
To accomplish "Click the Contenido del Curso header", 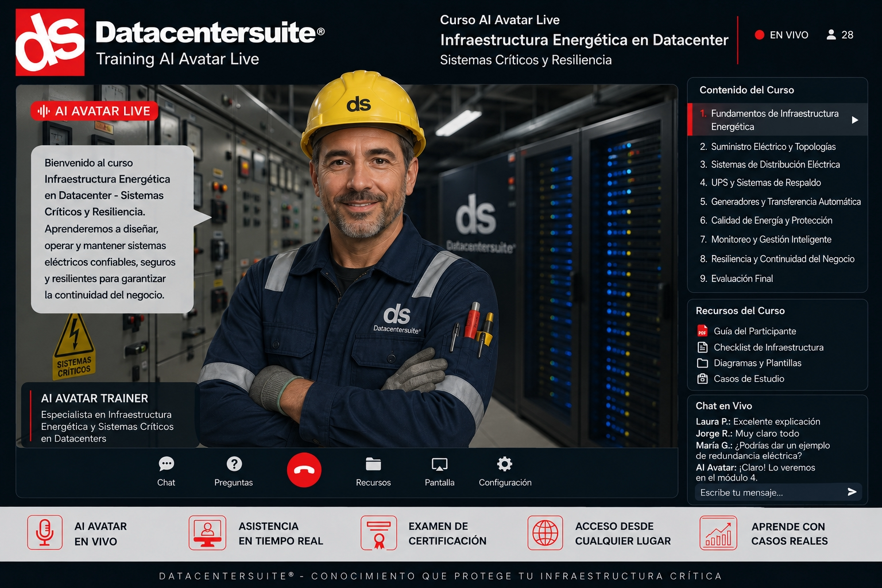I will [746, 90].
